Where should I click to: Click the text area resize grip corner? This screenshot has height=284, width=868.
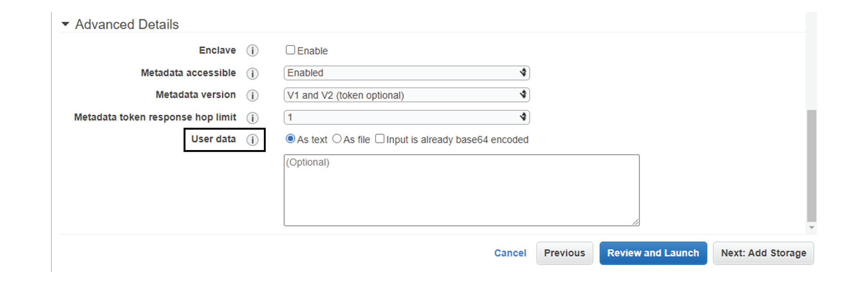(635, 222)
